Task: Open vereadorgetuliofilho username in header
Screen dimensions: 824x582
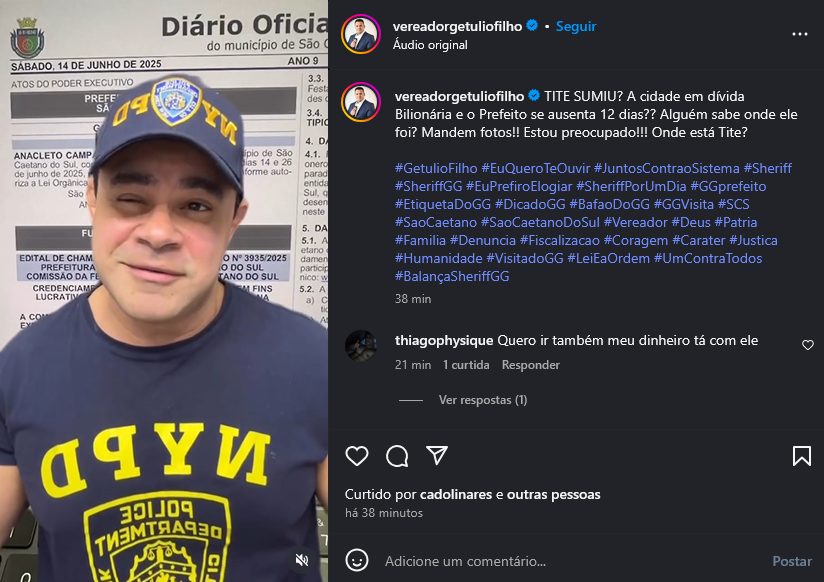Action: point(457,26)
